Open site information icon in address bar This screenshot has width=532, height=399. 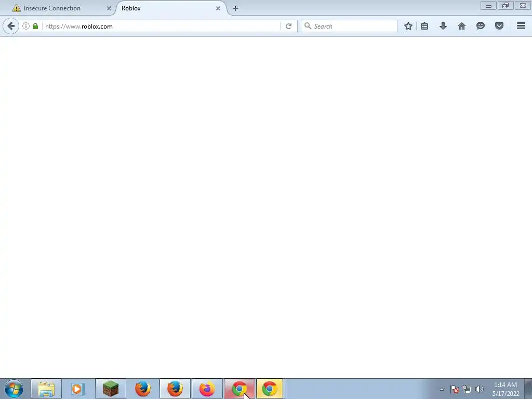pyautogui.click(x=26, y=26)
